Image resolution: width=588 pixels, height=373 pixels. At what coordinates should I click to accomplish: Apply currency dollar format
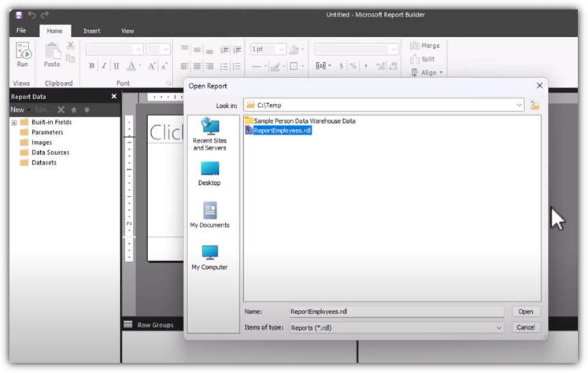point(341,66)
